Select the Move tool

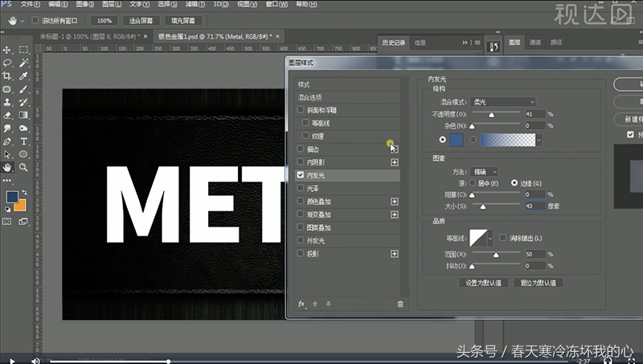pos(8,50)
